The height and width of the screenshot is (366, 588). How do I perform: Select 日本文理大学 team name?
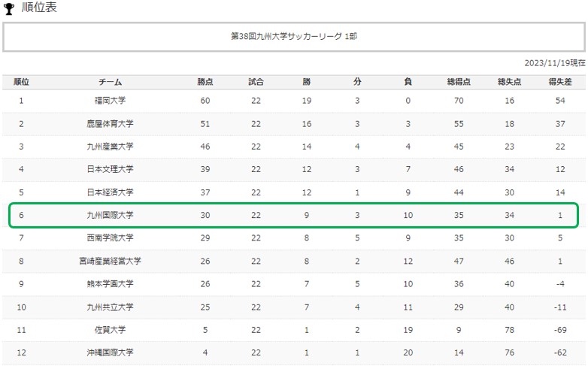[x=110, y=169]
